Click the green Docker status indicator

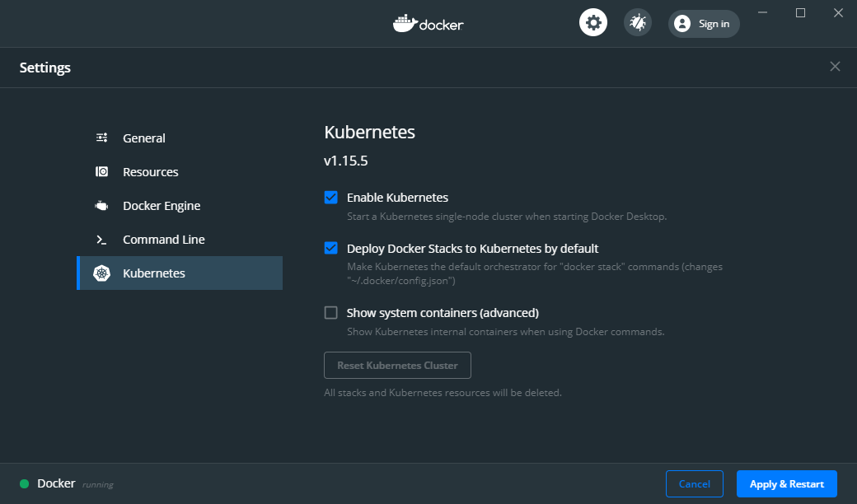point(25,483)
